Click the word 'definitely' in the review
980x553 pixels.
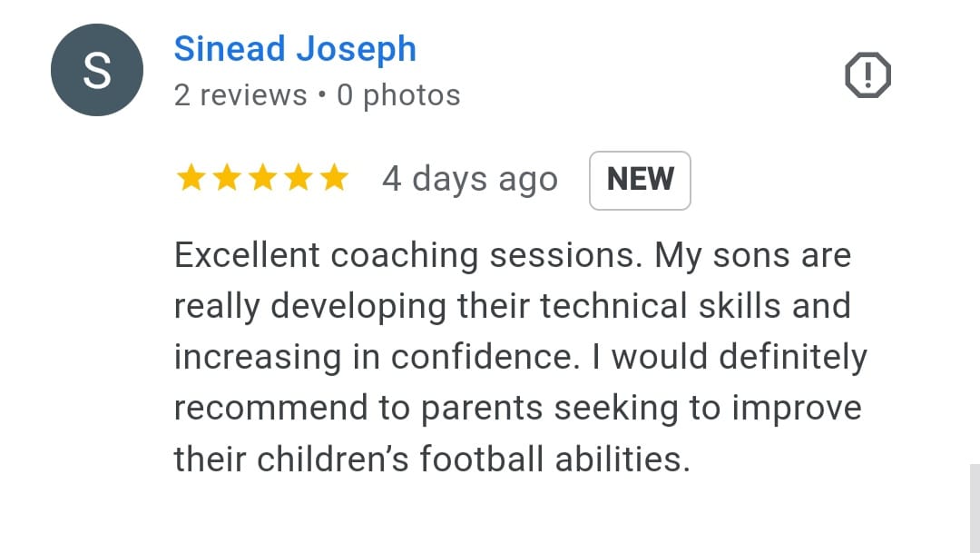(792, 358)
